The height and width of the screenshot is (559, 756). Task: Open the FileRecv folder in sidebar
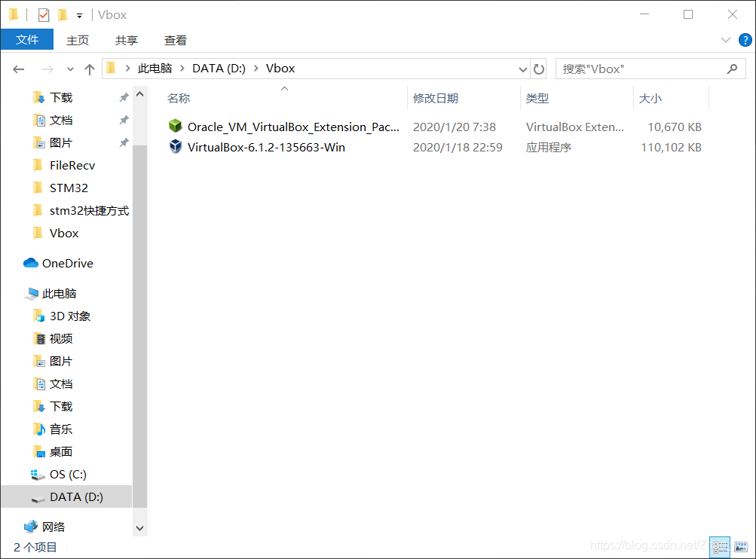[72, 165]
